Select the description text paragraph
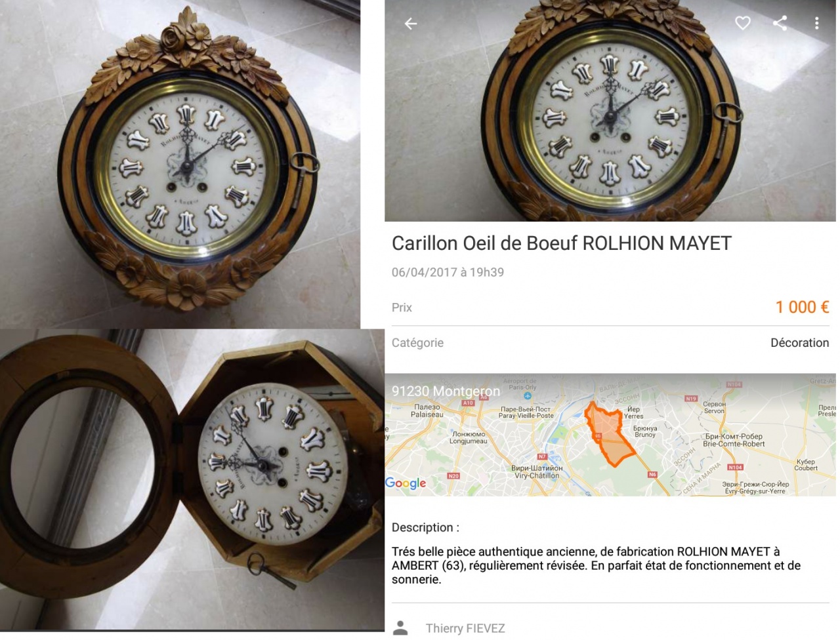Image resolution: width=840 pixels, height=640 pixels. 596,565
